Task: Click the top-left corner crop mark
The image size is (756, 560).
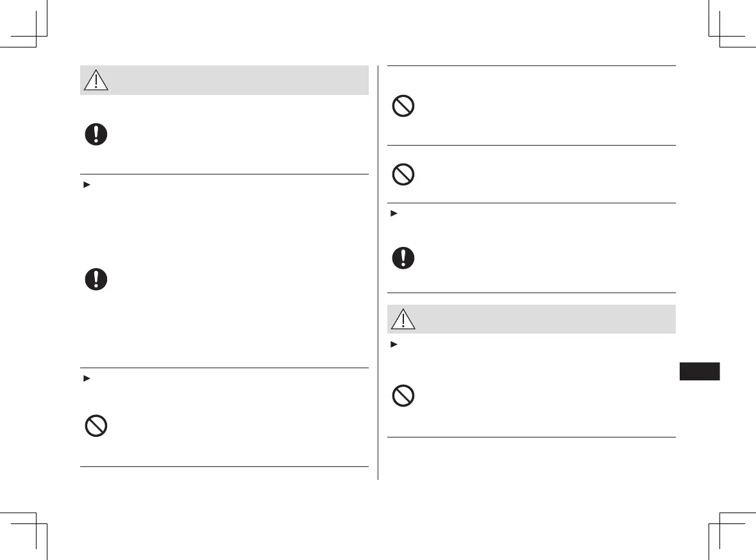Action: point(36,35)
